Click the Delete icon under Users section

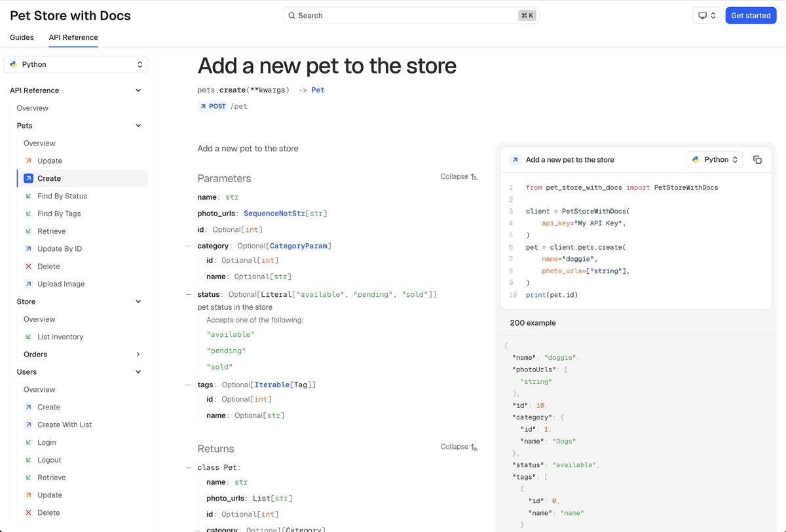point(28,512)
